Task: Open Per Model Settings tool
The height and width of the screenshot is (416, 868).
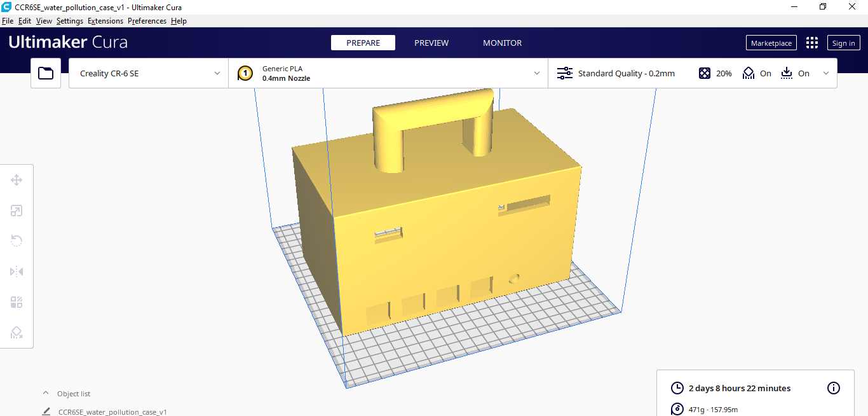Action: pyautogui.click(x=17, y=302)
